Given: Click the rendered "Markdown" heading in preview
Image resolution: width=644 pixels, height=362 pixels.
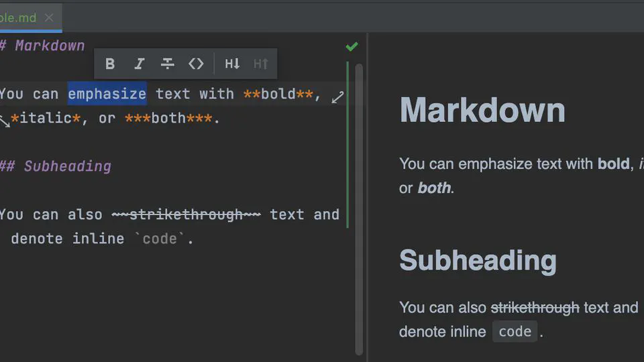Looking at the screenshot, I should coord(482,110).
